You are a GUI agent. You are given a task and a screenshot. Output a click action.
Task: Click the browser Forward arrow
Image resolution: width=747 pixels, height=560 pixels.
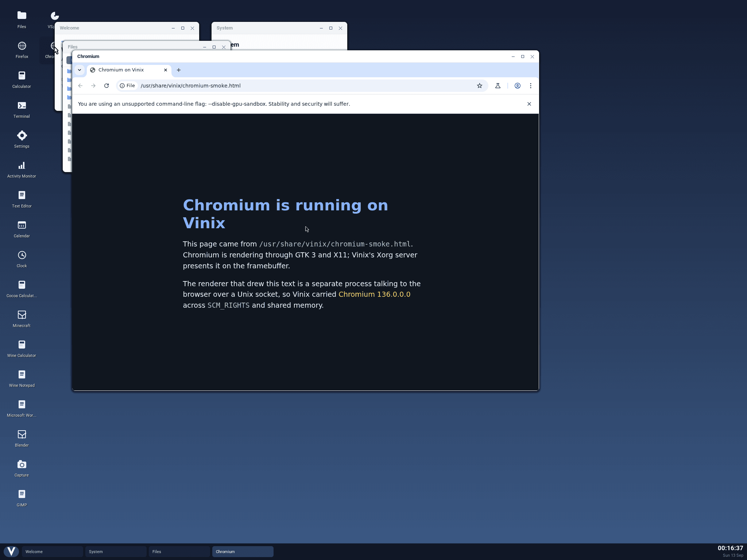(93, 86)
